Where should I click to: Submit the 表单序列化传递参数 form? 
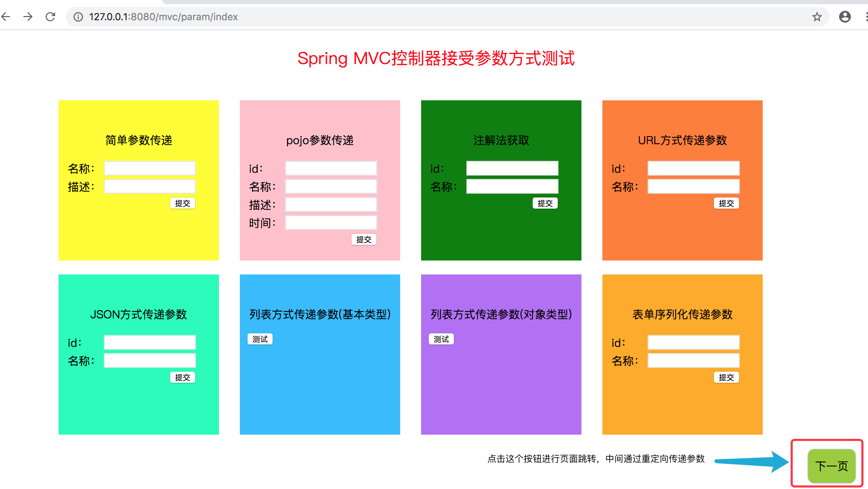tap(726, 377)
